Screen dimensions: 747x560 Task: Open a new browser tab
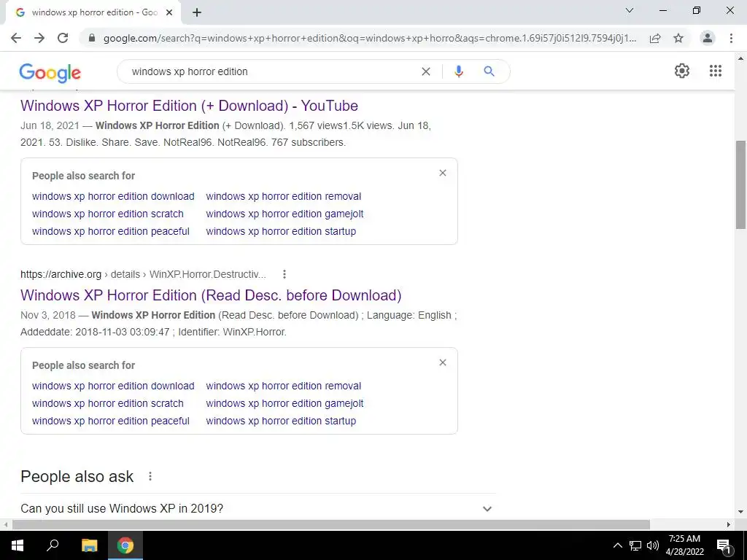(x=197, y=13)
